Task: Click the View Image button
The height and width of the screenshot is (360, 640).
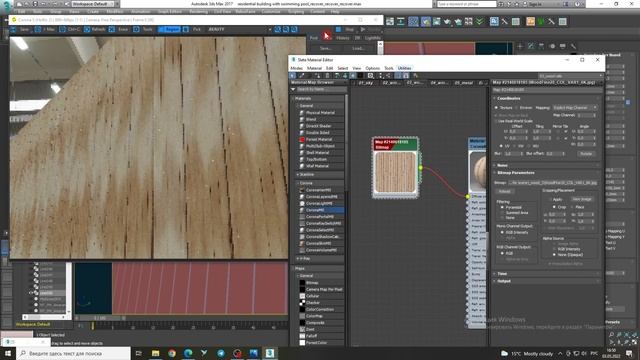Action: click(582, 199)
